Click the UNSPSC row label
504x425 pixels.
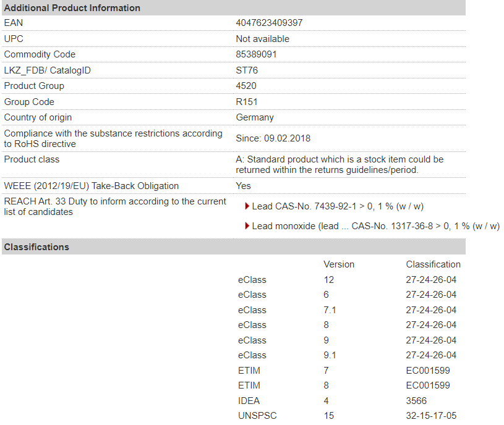tap(257, 416)
